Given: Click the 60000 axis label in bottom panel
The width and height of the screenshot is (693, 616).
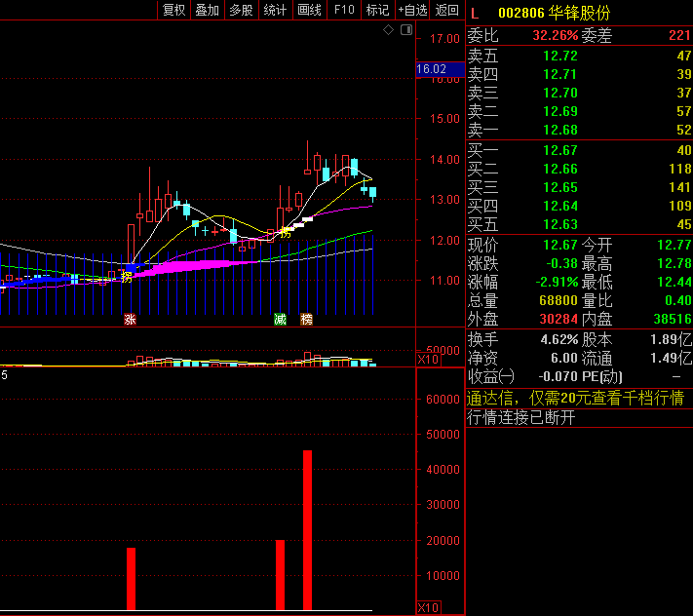Looking at the screenshot, I should (x=443, y=400).
